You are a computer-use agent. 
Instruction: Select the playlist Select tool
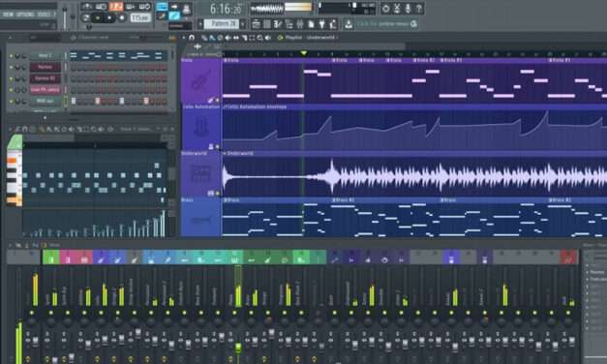[252, 38]
